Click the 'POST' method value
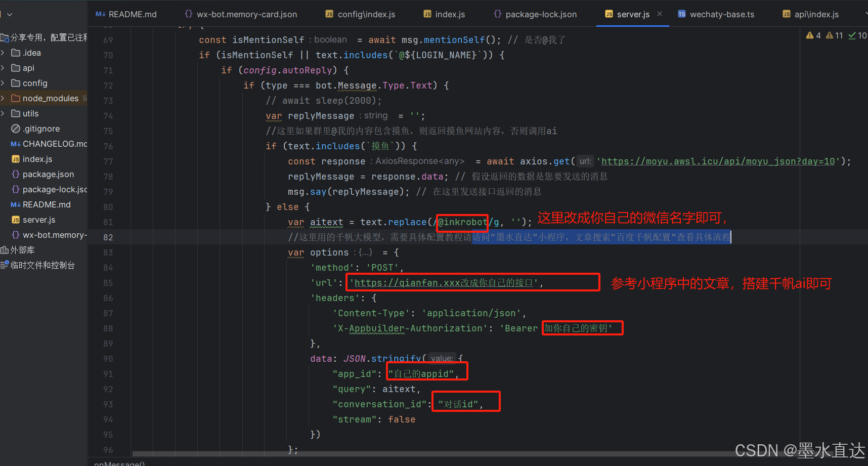The image size is (868, 466). coord(382,268)
